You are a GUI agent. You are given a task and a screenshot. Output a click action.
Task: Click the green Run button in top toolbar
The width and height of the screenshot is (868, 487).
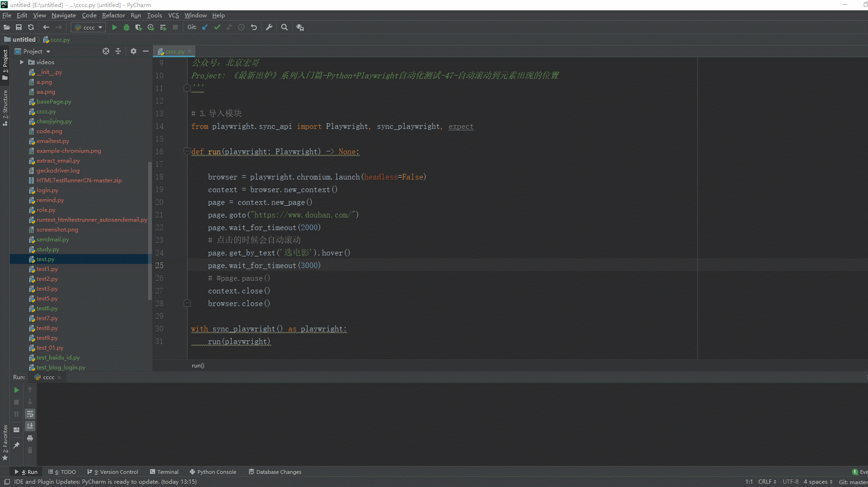click(x=114, y=28)
